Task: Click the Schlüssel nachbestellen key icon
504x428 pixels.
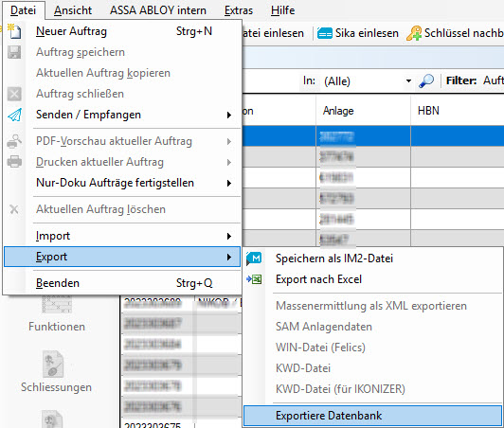Action: [414, 33]
